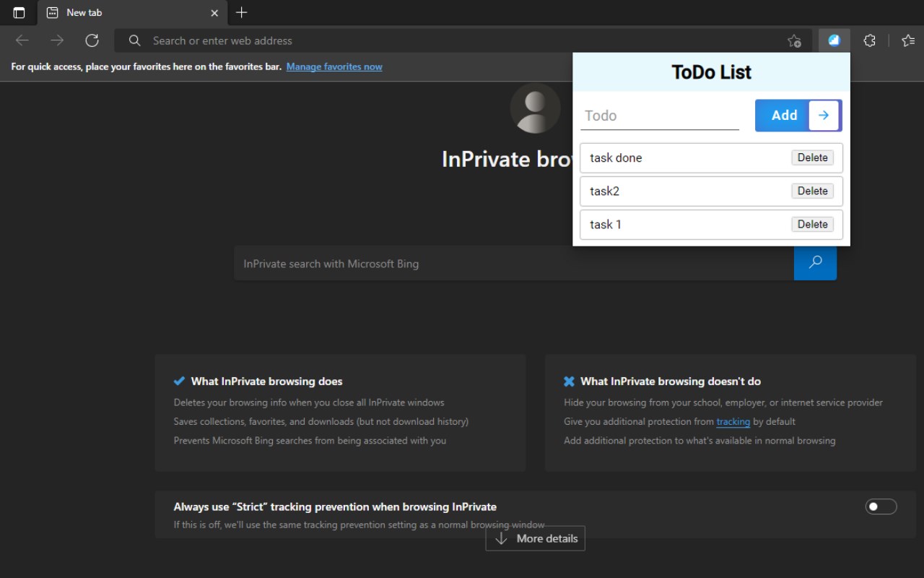Delete the 'task2' item
The image size is (924, 578).
point(812,191)
